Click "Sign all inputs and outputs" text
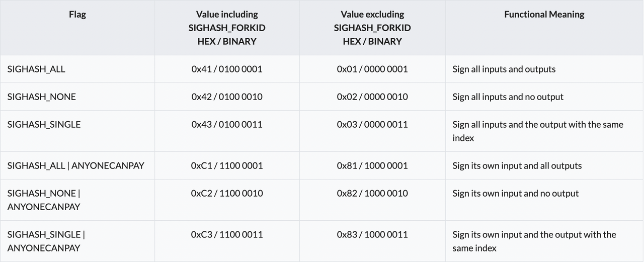644x262 pixels. (x=504, y=69)
